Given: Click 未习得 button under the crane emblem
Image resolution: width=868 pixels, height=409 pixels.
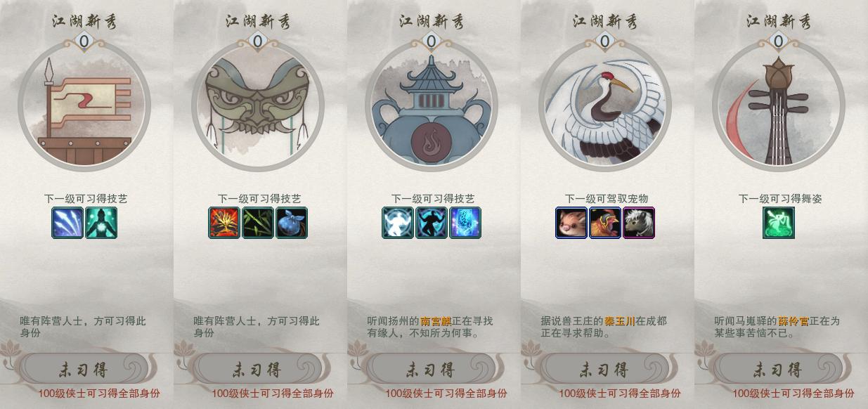Looking at the screenshot, I should pyautogui.click(x=604, y=369).
